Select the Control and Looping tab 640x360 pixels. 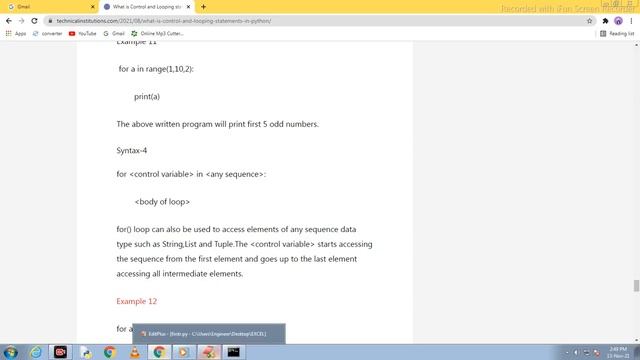pos(146,7)
